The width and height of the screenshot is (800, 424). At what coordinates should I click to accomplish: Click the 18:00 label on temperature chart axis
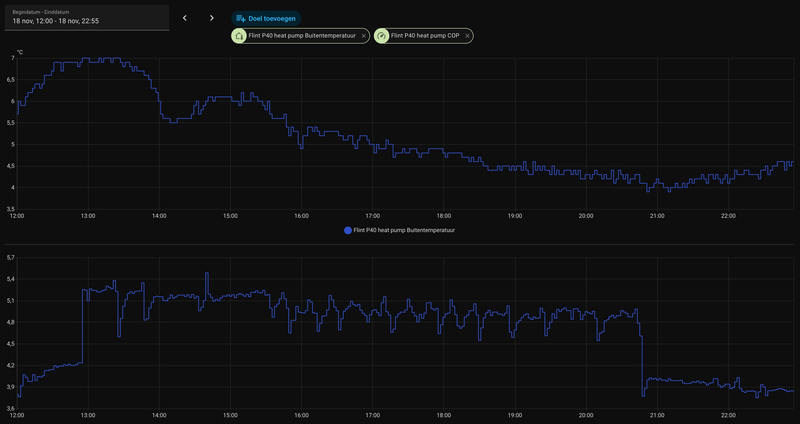click(443, 215)
